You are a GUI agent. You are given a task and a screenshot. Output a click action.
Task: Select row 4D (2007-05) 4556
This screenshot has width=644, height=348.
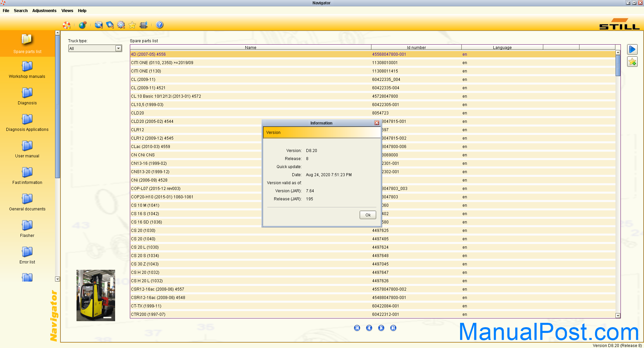click(373, 54)
